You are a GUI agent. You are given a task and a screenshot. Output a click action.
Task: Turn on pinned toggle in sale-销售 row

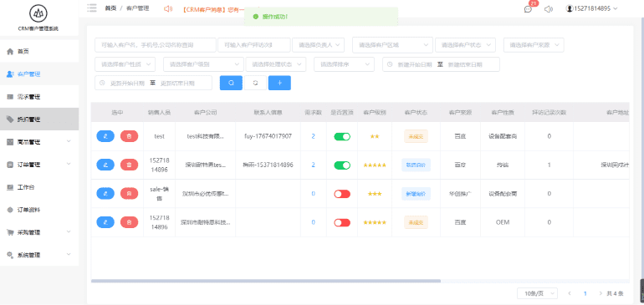(342, 194)
